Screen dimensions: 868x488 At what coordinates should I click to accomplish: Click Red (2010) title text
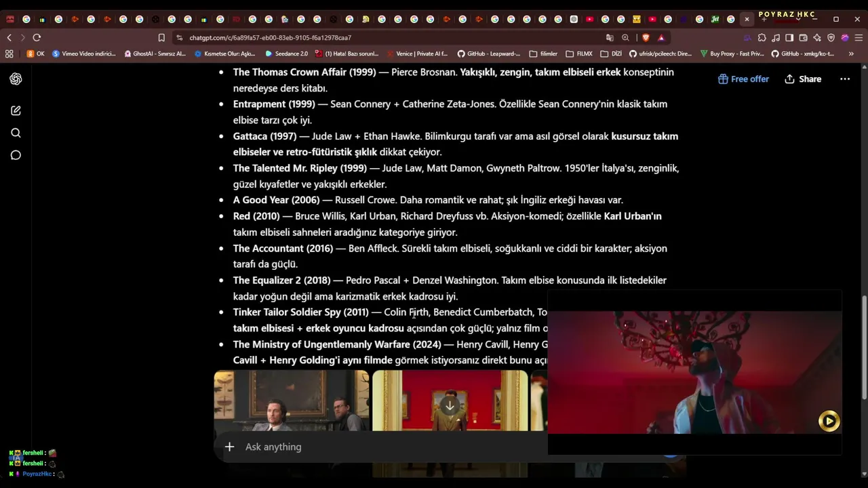256,216
